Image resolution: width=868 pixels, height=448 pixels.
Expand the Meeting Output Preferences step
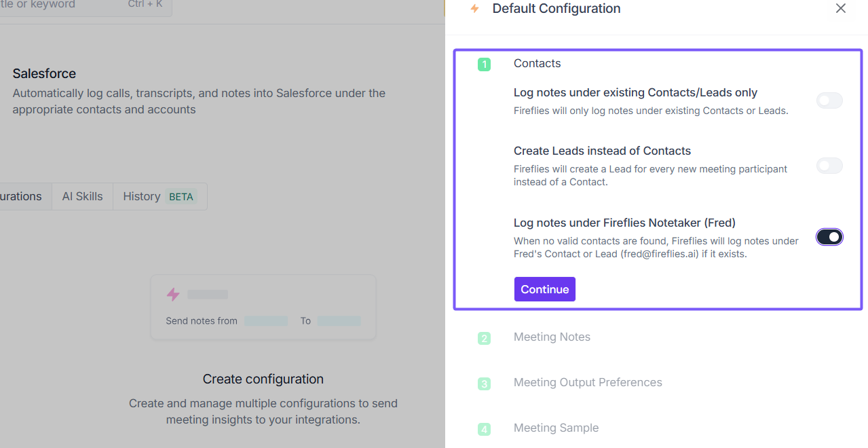click(x=588, y=382)
